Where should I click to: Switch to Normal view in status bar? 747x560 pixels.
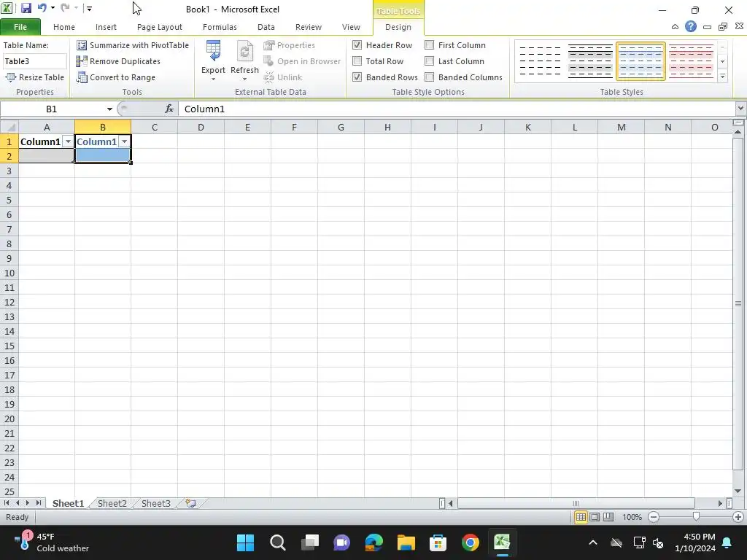pyautogui.click(x=581, y=517)
